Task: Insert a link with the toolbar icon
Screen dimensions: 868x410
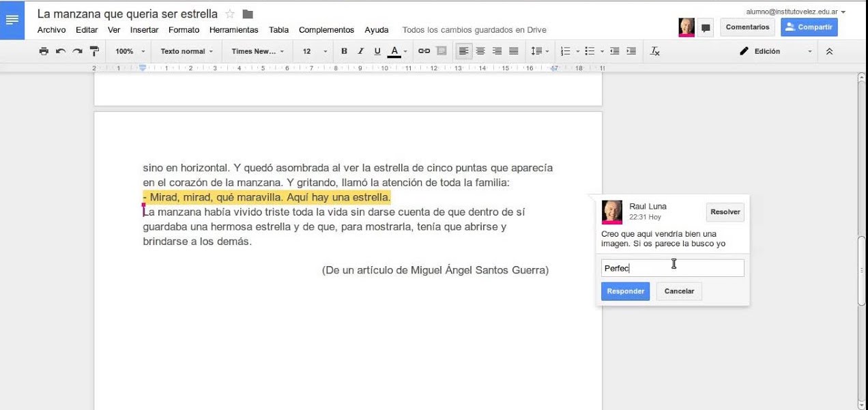Action: tap(424, 51)
